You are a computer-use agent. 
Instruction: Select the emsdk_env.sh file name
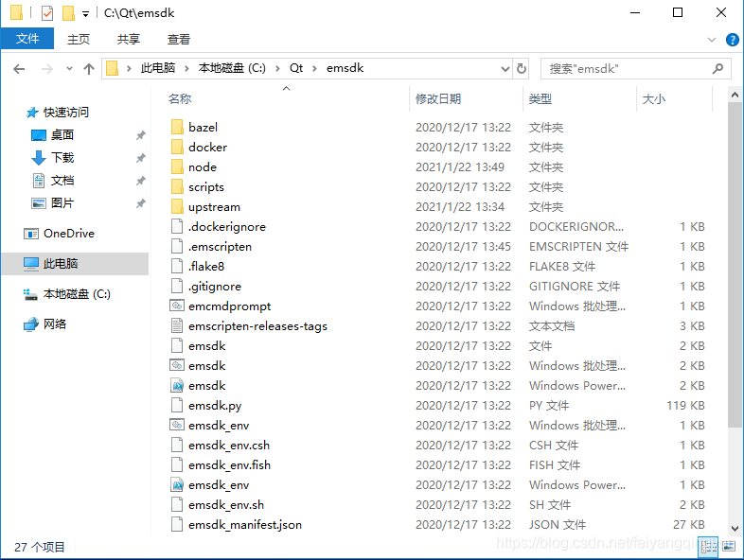pos(226,505)
